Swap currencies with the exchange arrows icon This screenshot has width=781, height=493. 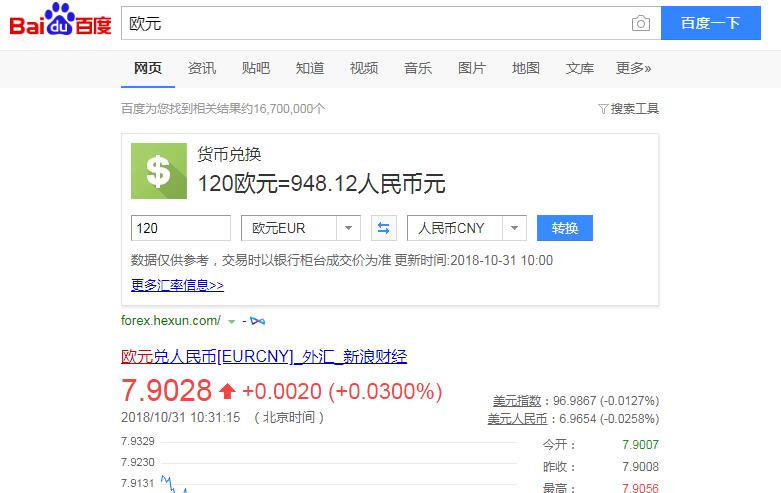click(x=384, y=228)
